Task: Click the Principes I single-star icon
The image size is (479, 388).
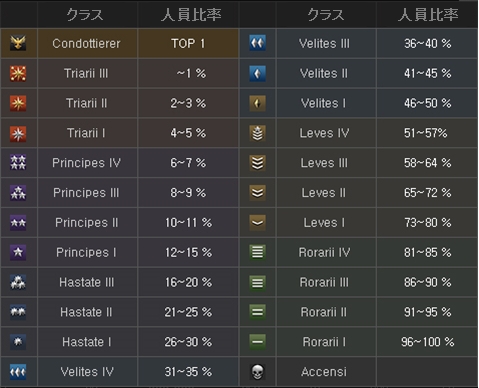Action: coord(18,252)
